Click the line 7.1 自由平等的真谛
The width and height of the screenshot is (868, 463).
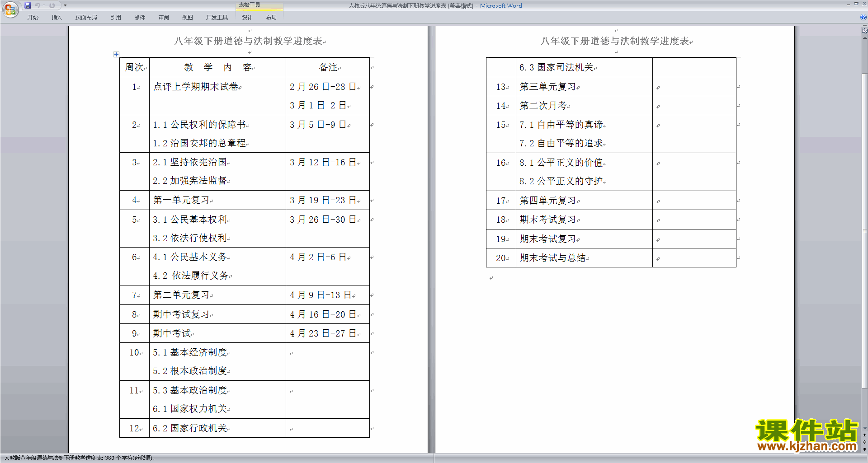[561, 125]
